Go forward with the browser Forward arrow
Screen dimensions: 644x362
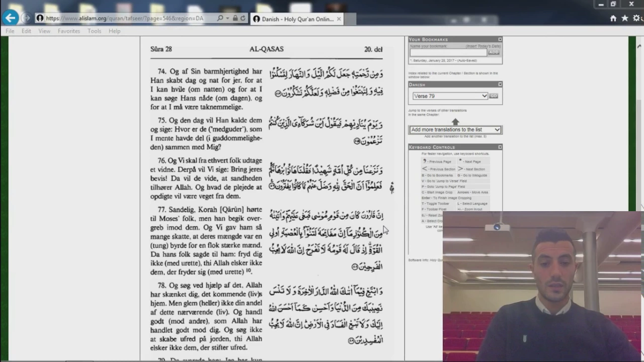26,18
